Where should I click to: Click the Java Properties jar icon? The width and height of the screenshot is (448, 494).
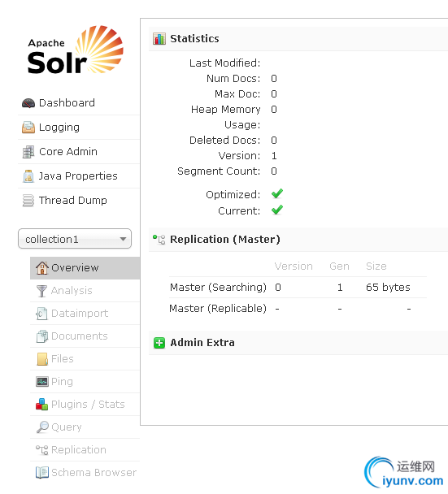coord(28,176)
